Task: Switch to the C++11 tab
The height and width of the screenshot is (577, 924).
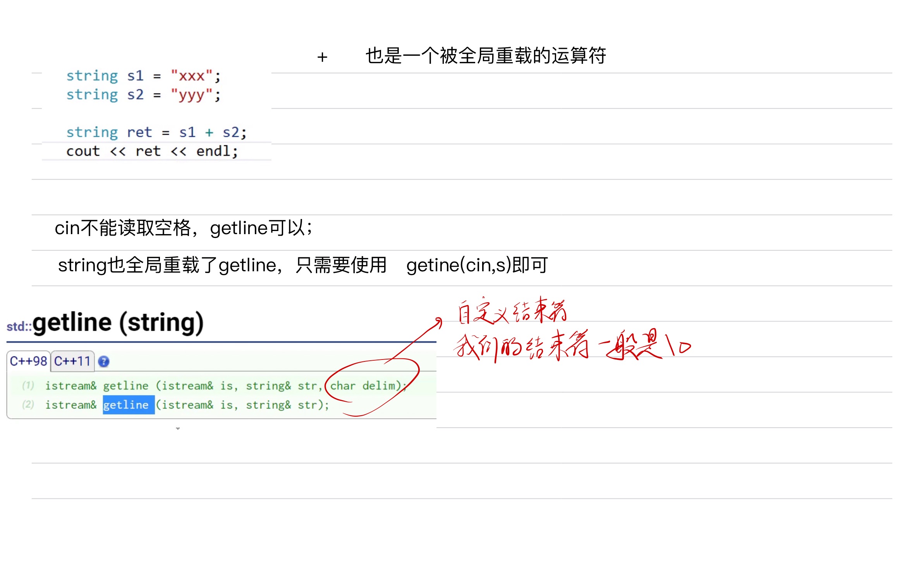Action: (x=72, y=361)
